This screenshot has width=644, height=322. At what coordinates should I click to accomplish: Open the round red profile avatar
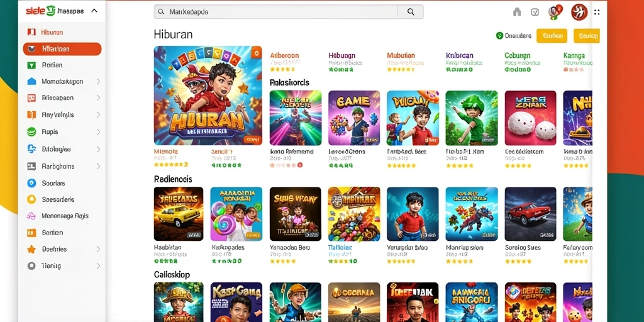(x=579, y=12)
